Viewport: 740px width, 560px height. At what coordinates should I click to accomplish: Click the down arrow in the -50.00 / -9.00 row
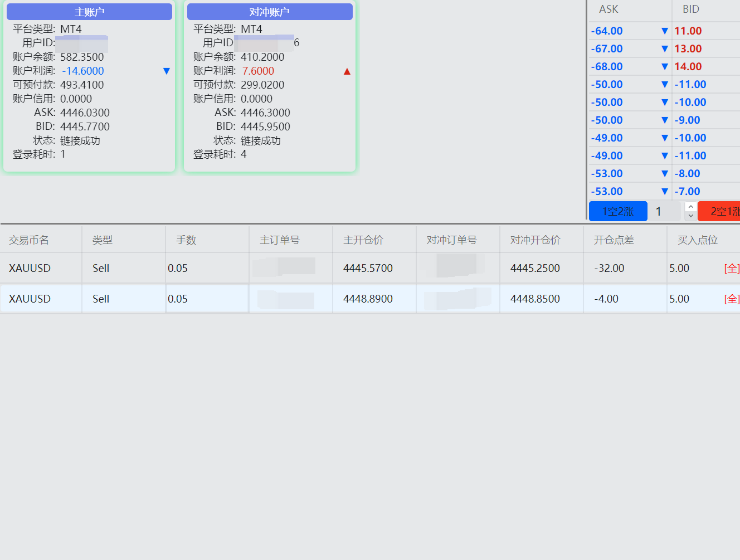click(664, 120)
